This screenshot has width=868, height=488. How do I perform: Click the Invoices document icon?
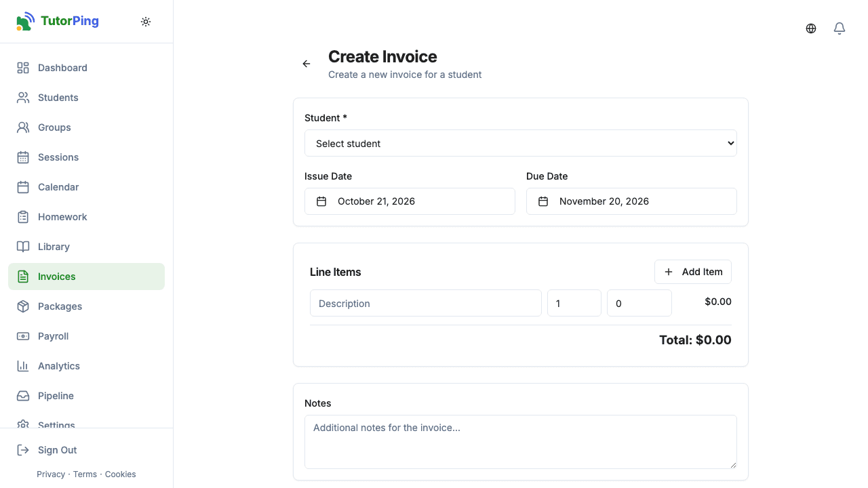click(x=23, y=277)
